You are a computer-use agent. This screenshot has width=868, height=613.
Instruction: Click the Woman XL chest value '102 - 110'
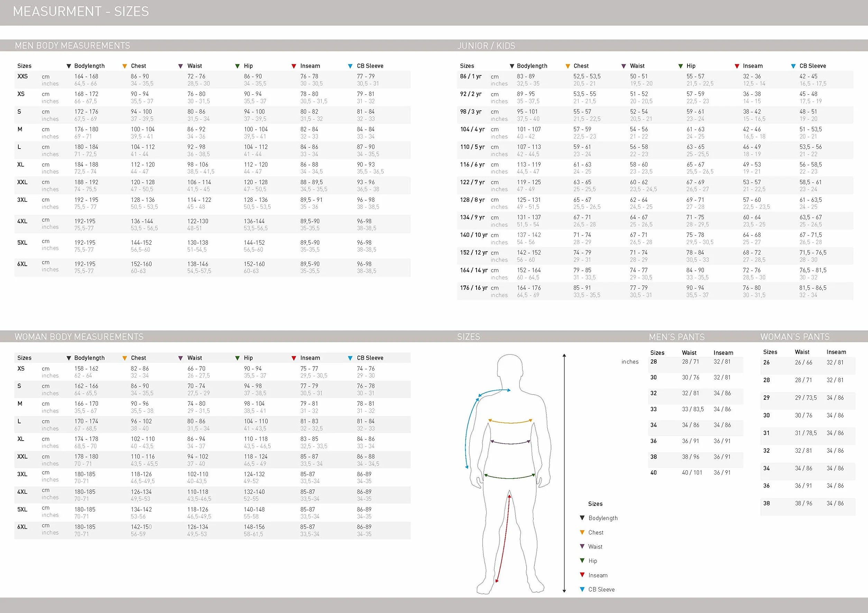click(x=143, y=439)
